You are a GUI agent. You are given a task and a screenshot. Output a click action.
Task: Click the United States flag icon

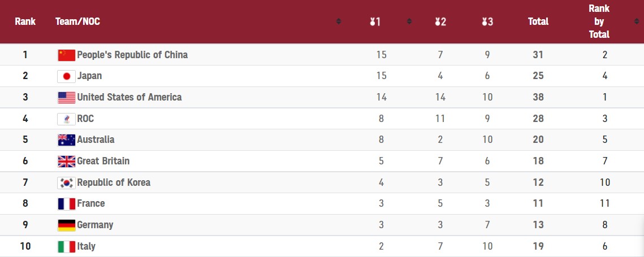[x=66, y=97]
